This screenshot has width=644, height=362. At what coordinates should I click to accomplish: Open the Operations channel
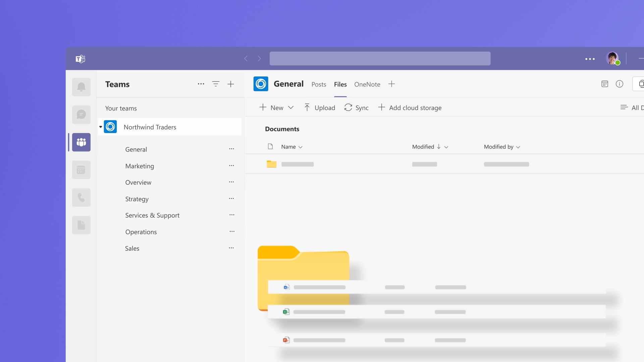click(x=141, y=232)
